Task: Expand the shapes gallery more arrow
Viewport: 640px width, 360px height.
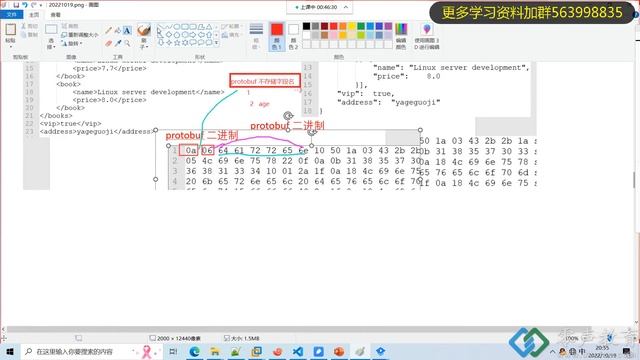Action: tap(216, 43)
